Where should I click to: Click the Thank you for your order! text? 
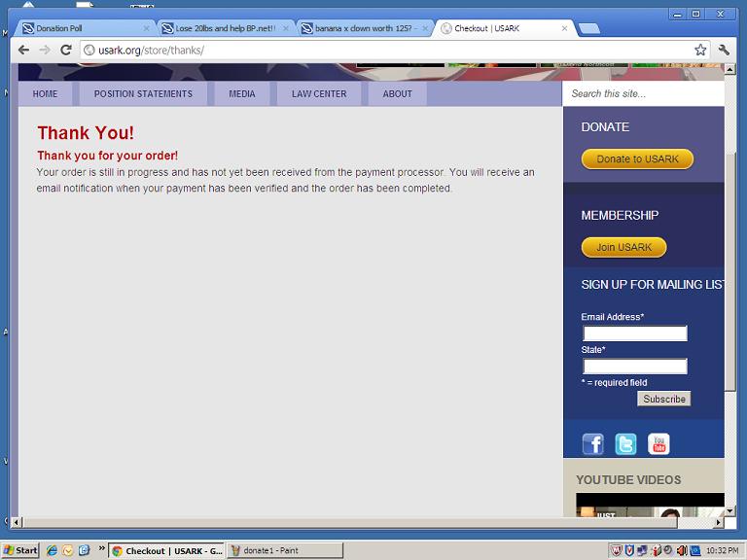coord(108,156)
